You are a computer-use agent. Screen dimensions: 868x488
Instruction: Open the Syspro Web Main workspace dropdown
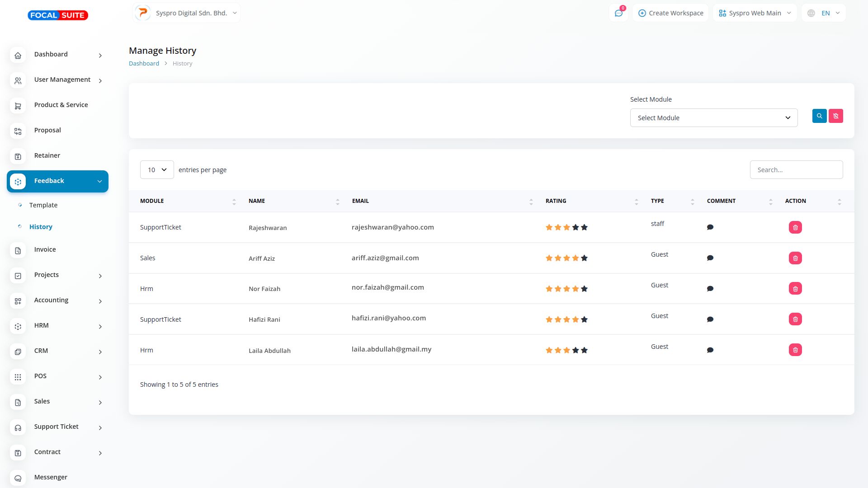tap(755, 13)
